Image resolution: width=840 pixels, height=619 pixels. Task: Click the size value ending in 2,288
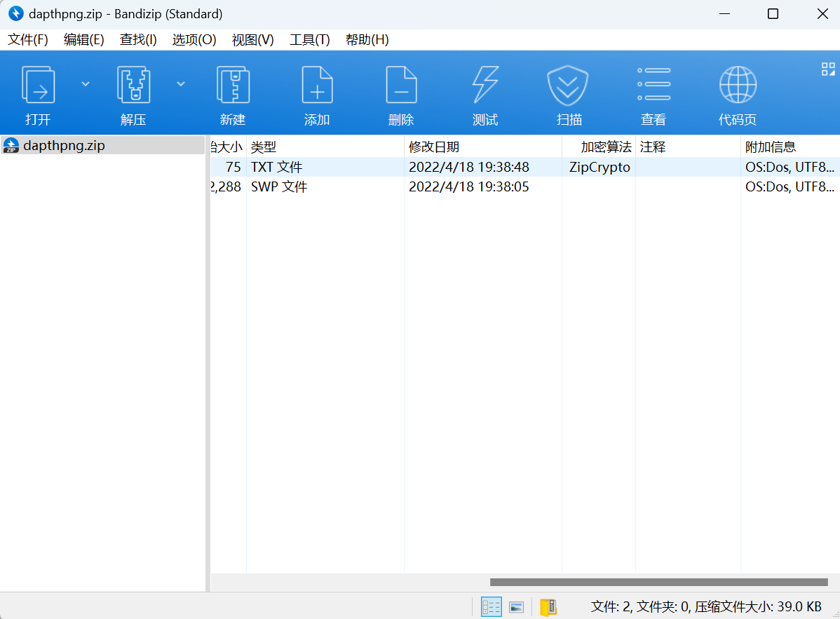[226, 187]
